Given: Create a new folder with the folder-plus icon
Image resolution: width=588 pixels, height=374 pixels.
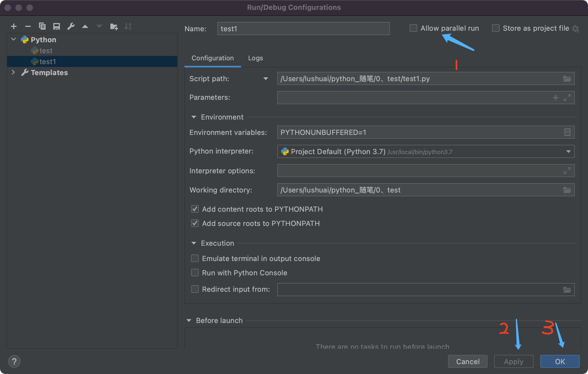Looking at the screenshot, I should tap(114, 26).
